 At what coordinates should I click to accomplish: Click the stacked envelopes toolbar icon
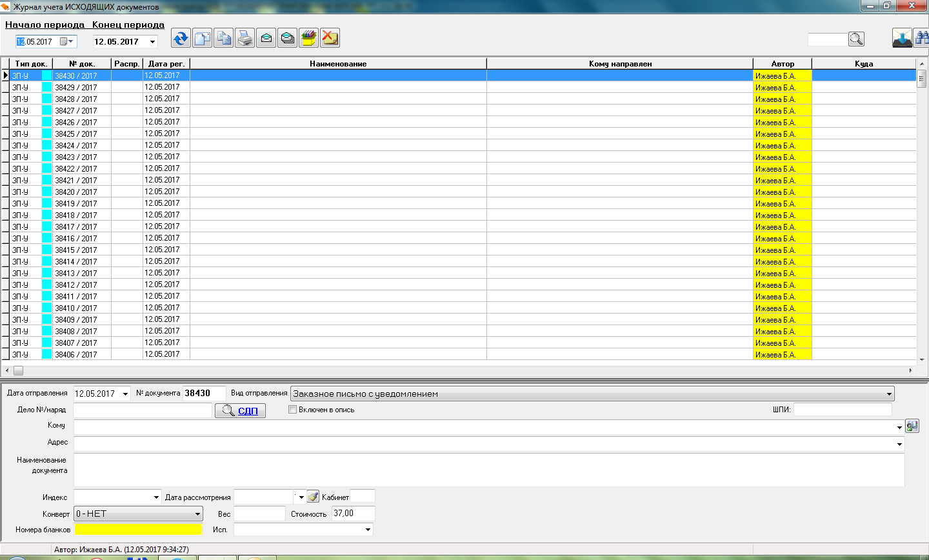[x=287, y=38]
